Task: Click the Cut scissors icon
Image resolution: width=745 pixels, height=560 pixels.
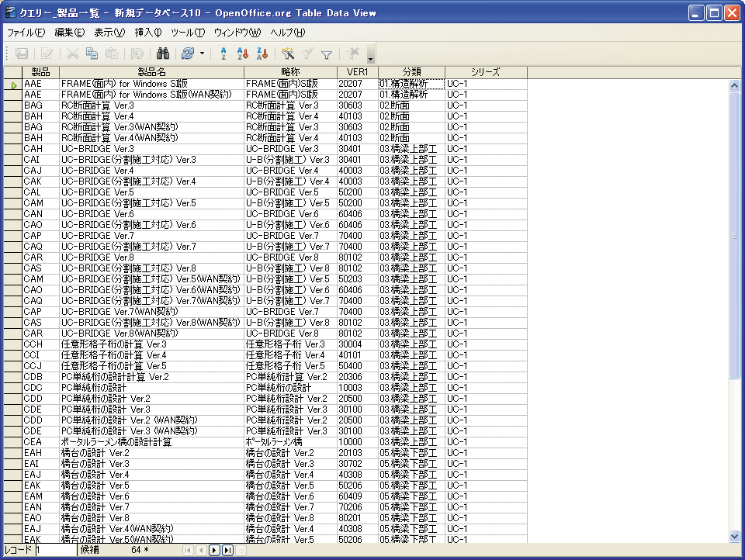Action: (72, 54)
